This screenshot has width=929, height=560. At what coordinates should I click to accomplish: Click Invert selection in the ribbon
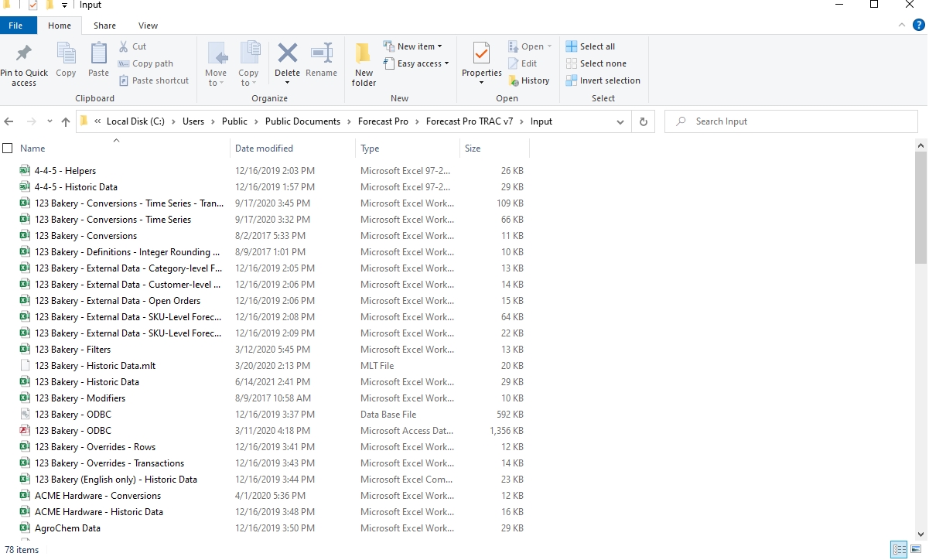pos(603,80)
